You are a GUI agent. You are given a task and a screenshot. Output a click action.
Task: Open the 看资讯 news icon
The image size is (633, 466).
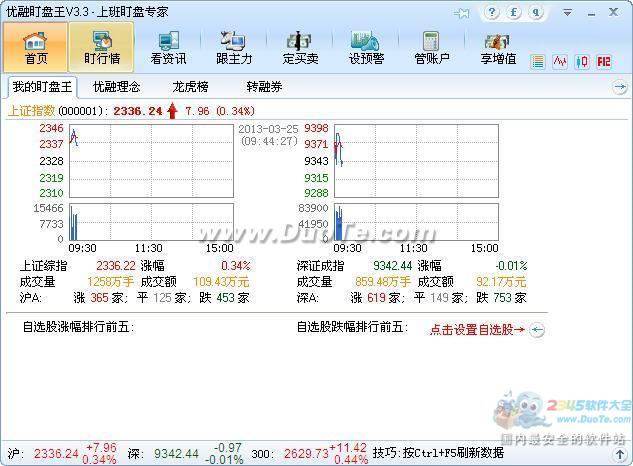(168, 48)
